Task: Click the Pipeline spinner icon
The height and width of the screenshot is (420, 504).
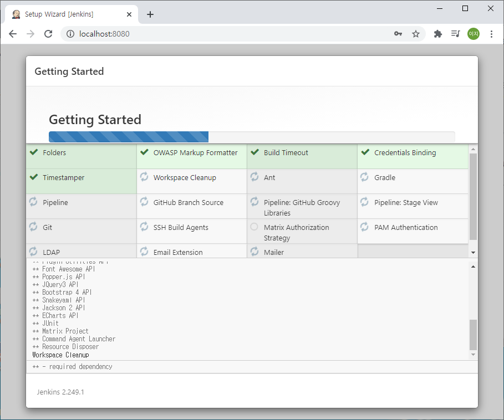Action: coord(33,202)
